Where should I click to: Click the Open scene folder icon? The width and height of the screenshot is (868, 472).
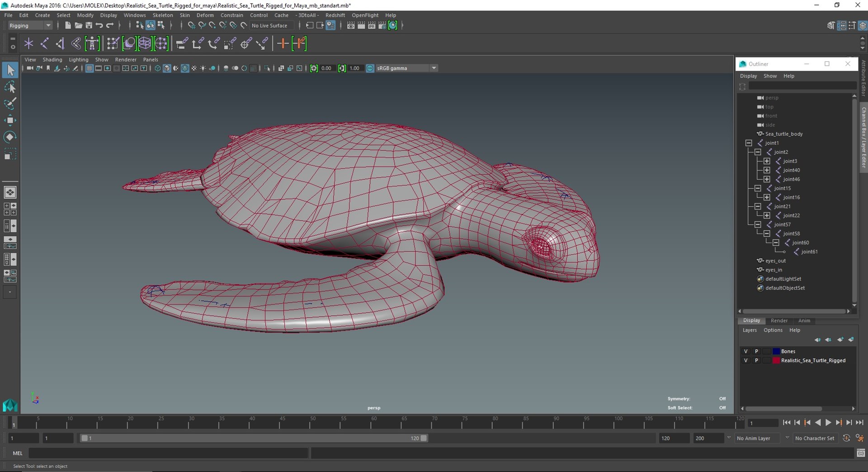tap(78, 25)
